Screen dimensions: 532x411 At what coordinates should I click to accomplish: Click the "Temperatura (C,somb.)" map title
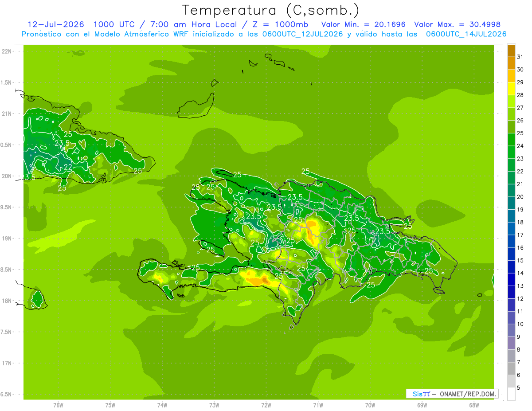point(270,10)
